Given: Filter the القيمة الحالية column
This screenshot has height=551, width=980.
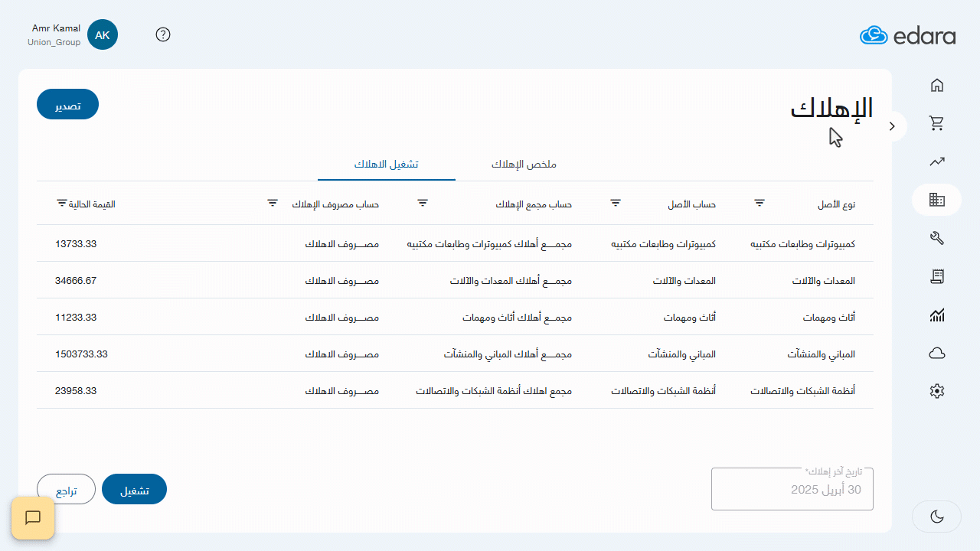Looking at the screenshot, I should click(x=62, y=204).
